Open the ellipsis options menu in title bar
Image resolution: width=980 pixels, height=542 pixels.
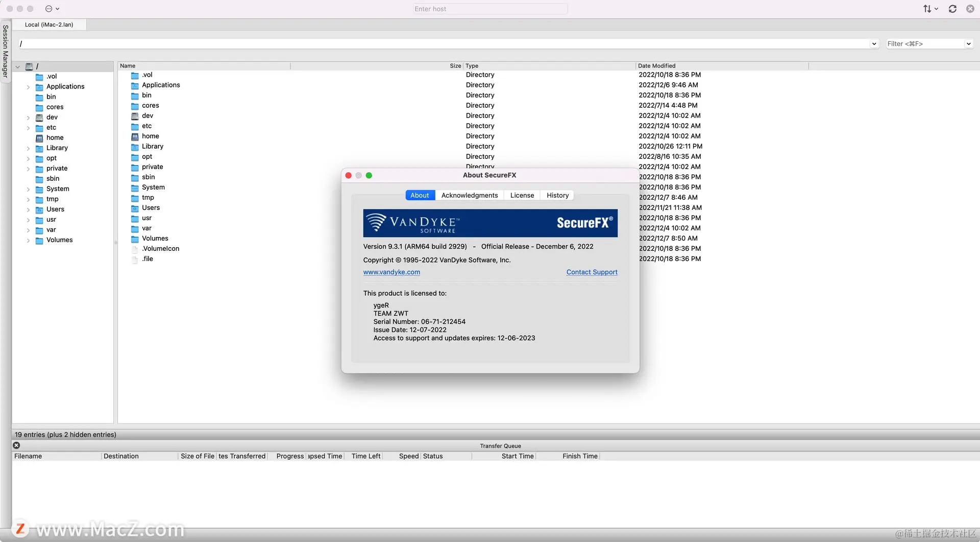point(52,9)
